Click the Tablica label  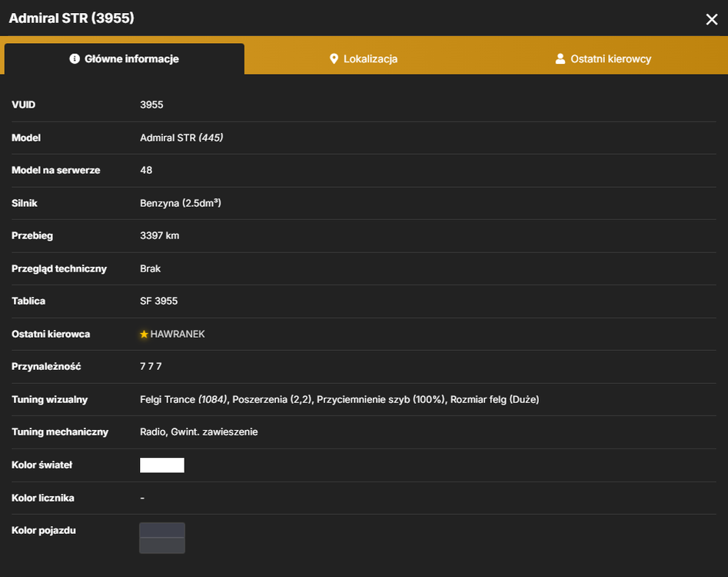(28, 301)
